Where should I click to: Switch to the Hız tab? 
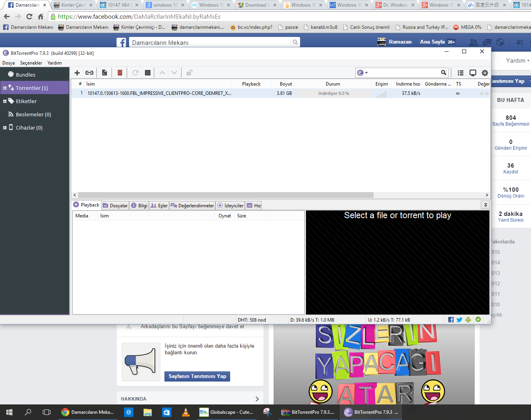[x=254, y=205]
